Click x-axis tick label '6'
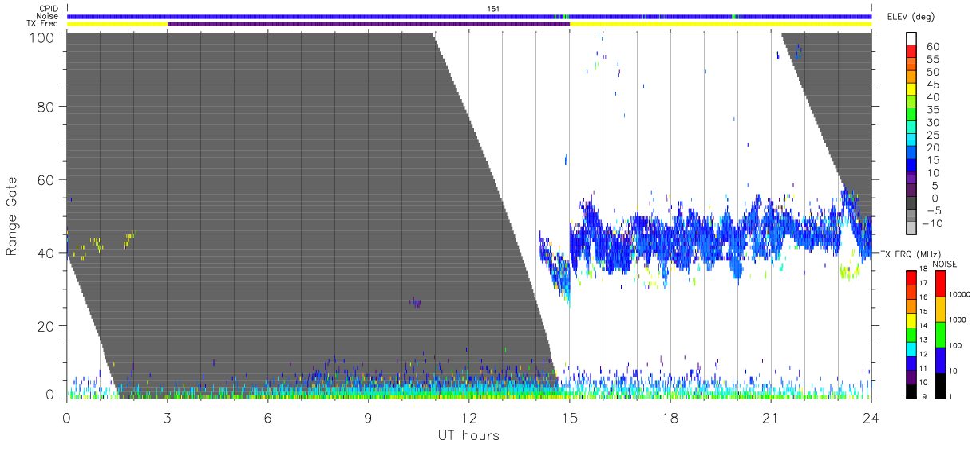This screenshot has width=980, height=452. [267, 417]
